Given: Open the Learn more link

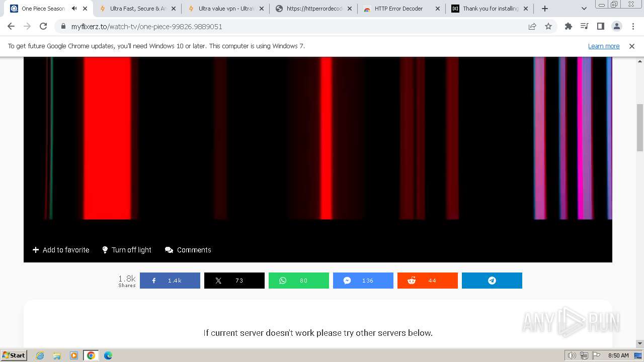Looking at the screenshot, I should (604, 46).
